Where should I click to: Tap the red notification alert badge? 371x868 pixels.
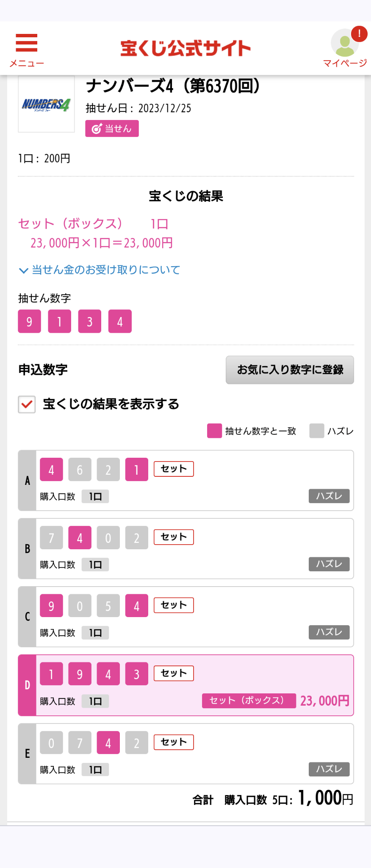(x=359, y=33)
